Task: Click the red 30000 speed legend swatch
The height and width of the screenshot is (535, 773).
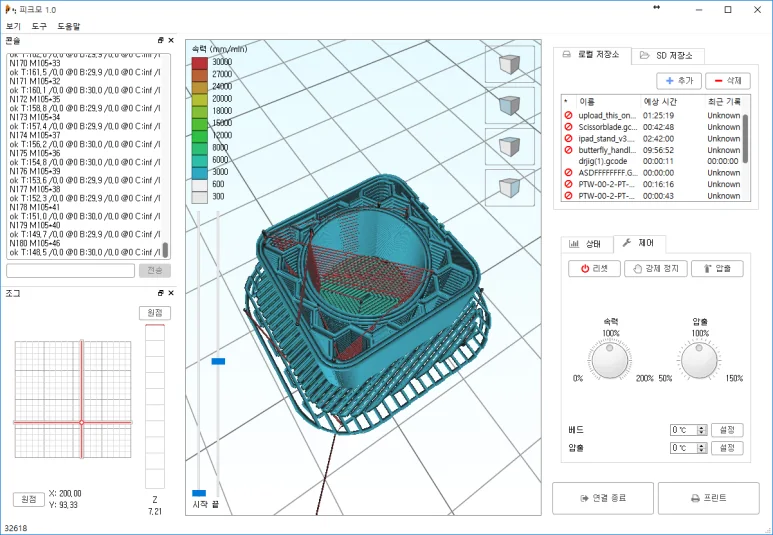Action: (x=200, y=63)
